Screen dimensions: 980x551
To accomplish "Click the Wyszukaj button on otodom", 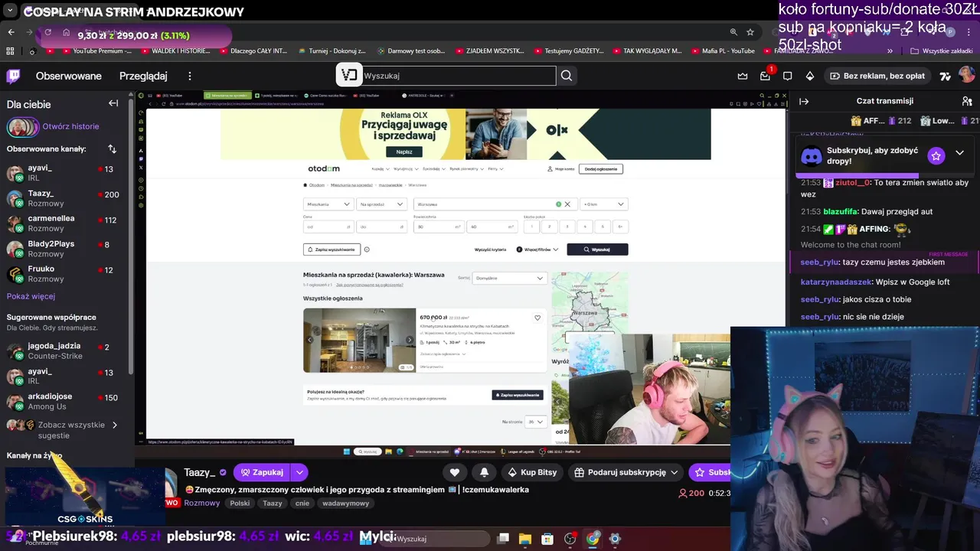I will [x=597, y=249].
